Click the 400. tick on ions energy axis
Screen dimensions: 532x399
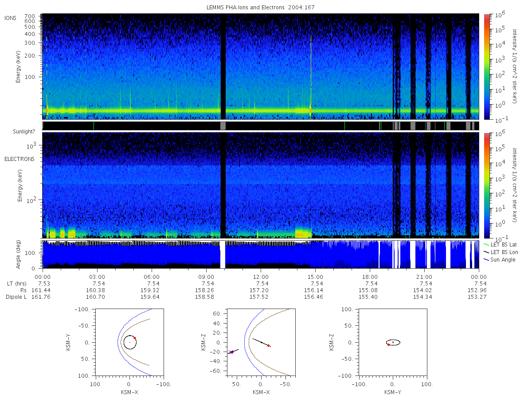pos(31,34)
